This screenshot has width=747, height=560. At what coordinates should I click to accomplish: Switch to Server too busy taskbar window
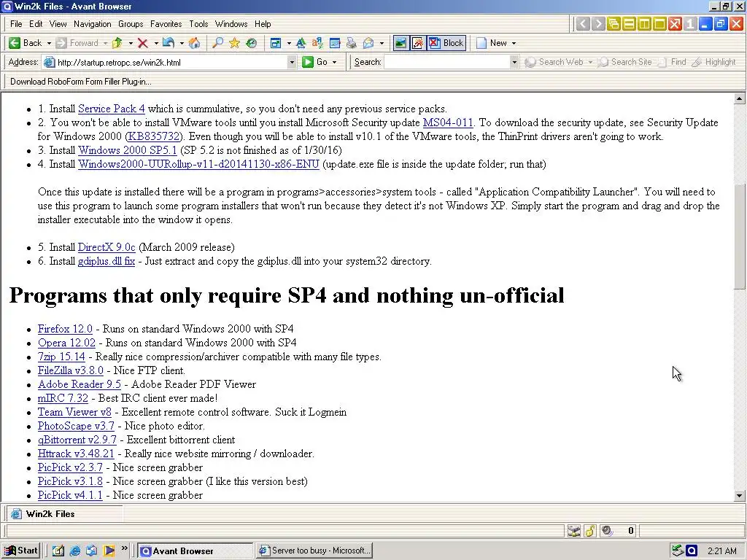pos(314,551)
